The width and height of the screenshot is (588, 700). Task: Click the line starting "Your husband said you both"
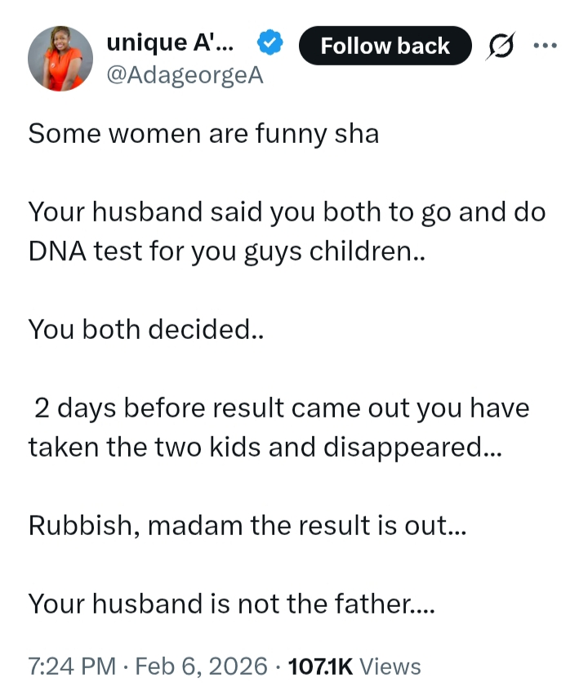[x=287, y=212]
